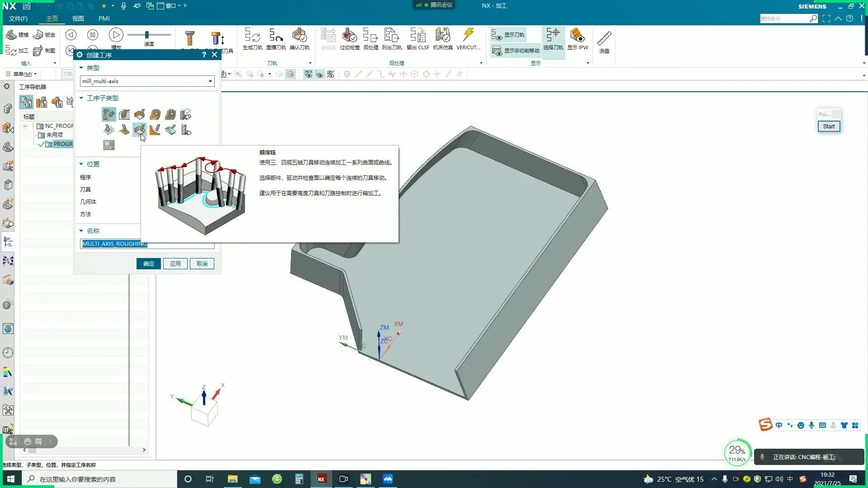Click 机床仿真 (machine simulation) icon
Viewport: 868px width, 488px height.
click(x=443, y=35)
